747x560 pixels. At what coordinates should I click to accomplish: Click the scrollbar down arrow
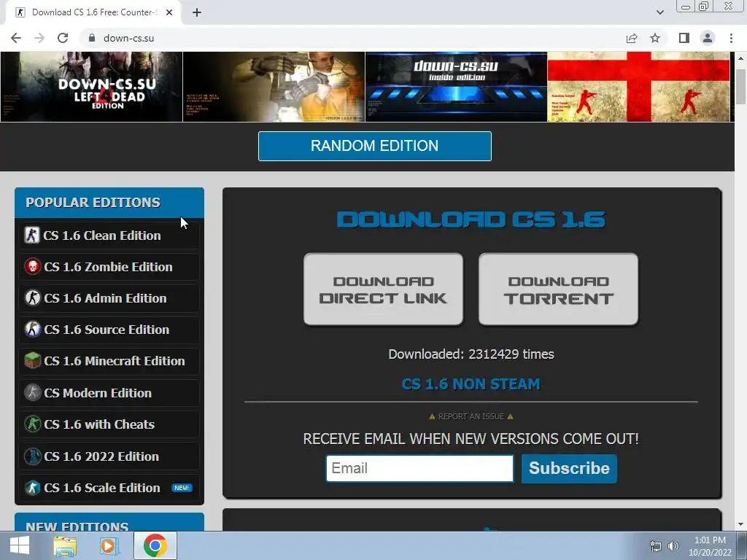click(x=740, y=524)
